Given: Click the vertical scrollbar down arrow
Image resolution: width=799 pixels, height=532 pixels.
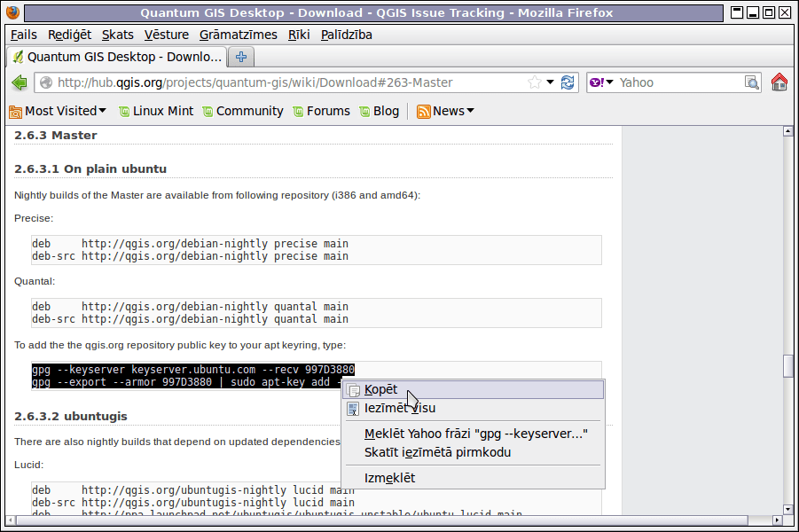Looking at the screenshot, I should coord(787,509).
